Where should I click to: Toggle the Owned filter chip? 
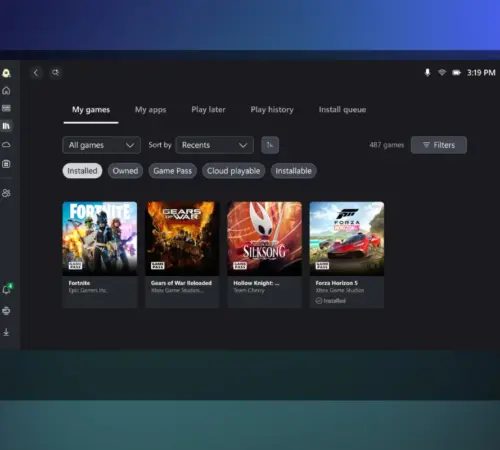click(x=125, y=171)
